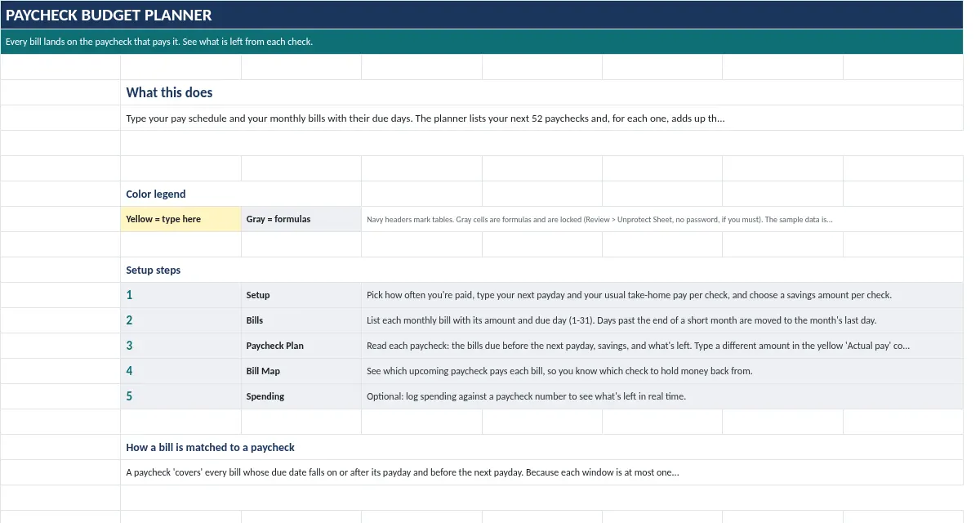
Task: Click the 'PAYCHECK BUDGET PLANNER' title cell
Action: click(482, 15)
